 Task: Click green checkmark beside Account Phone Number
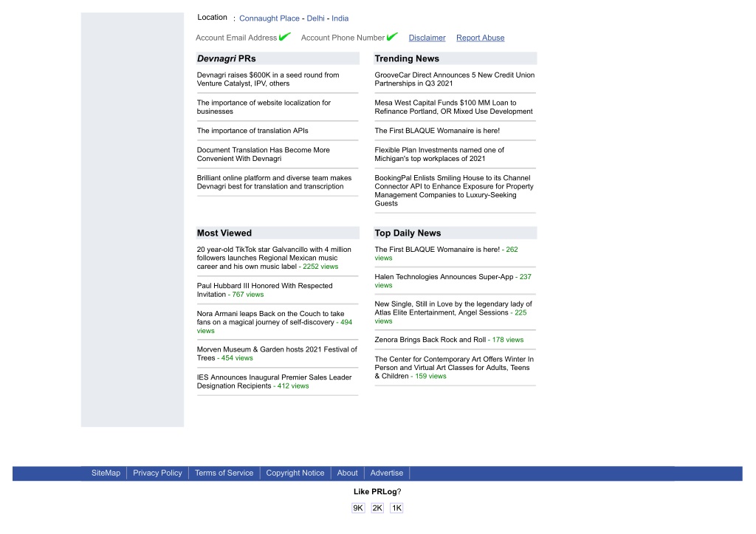pyautogui.click(x=392, y=36)
